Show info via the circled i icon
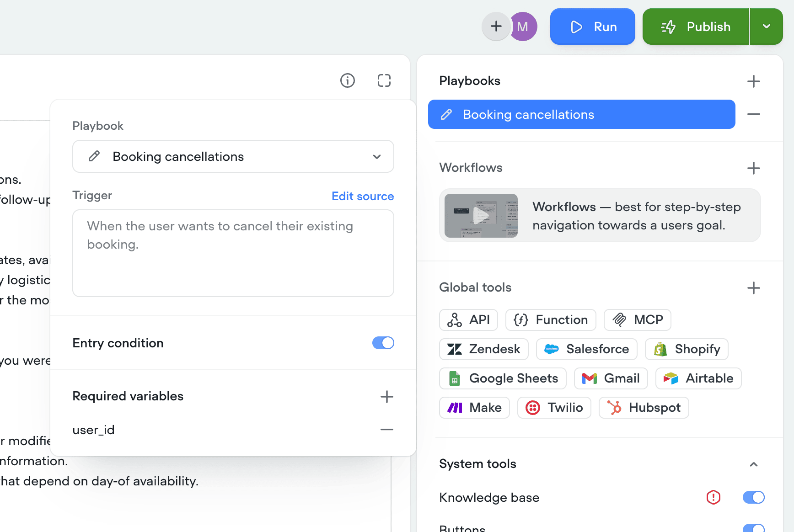794x532 pixels. 348,80
